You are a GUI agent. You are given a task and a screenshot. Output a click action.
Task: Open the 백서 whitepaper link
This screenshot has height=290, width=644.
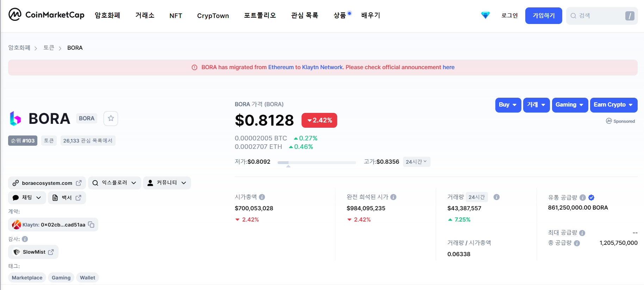click(x=67, y=198)
